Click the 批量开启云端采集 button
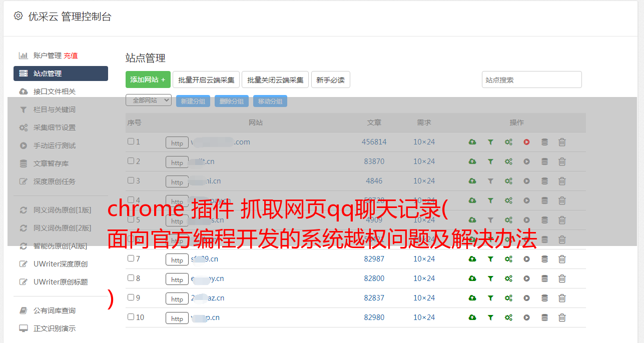 [206, 79]
